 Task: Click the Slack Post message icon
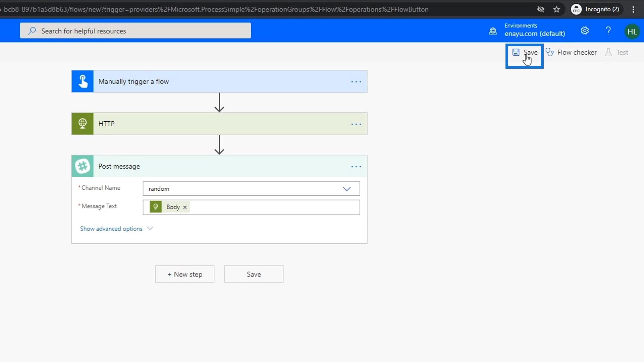coord(83,166)
